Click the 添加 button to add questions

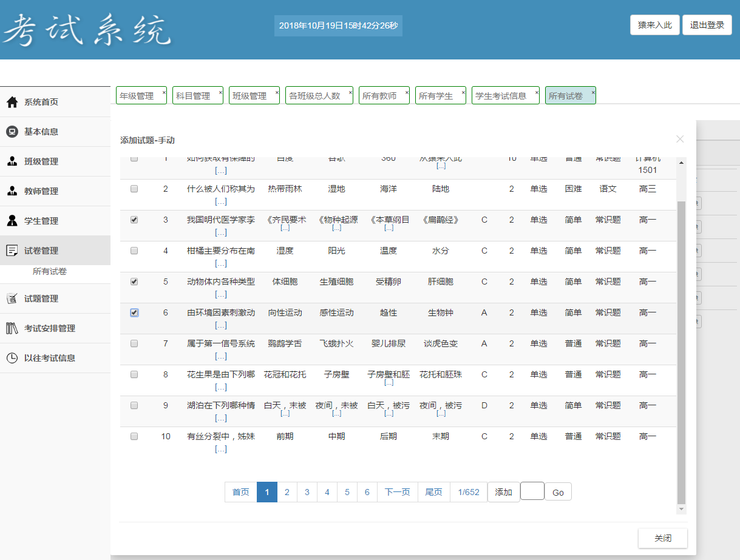tap(503, 491)
